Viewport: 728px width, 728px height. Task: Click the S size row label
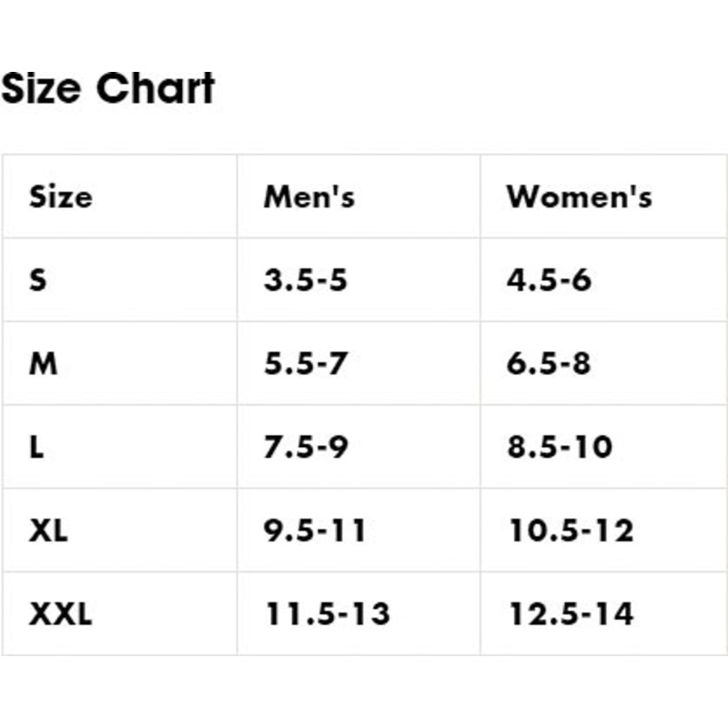pyautogui.click(x=37, y=280)
